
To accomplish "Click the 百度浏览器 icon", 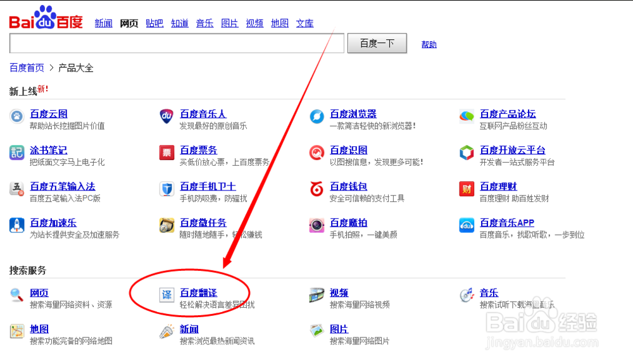I will tap(316, 116).
